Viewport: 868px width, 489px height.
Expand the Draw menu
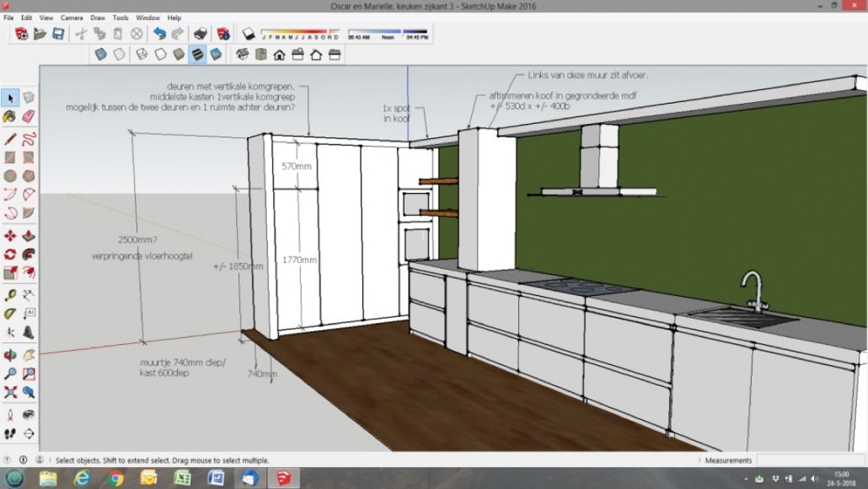[97, 18]
